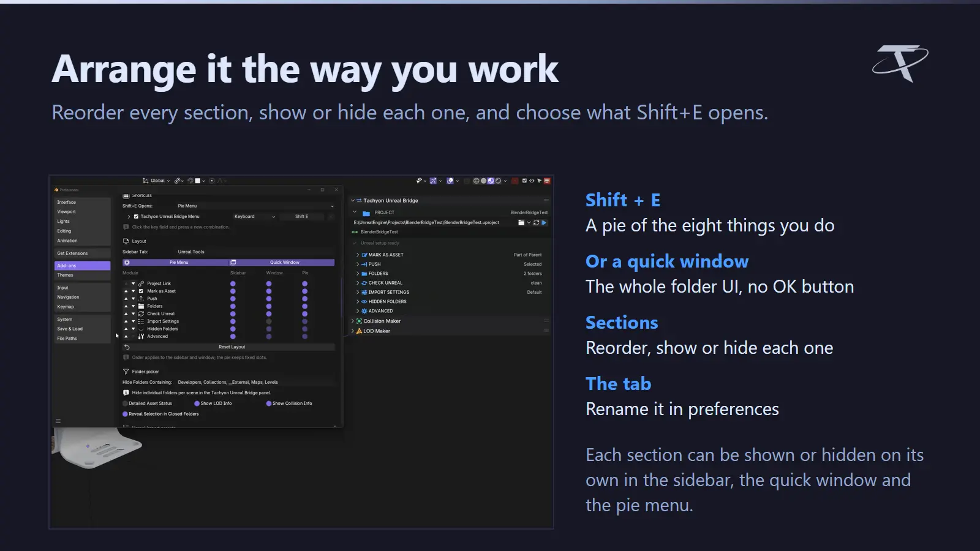980x551 pixels.
Task: Click the 'Unreal setup ready' status text
Action: point(380,243)
